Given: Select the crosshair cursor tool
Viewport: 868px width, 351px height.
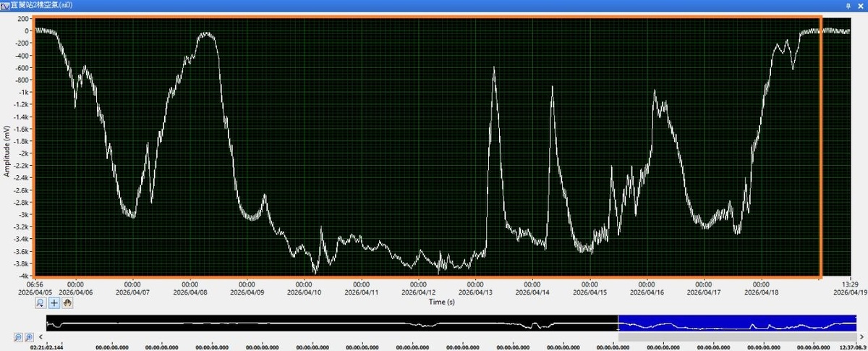Looking at the screenshot, I should pyautogui.click(x=54, y=303).
